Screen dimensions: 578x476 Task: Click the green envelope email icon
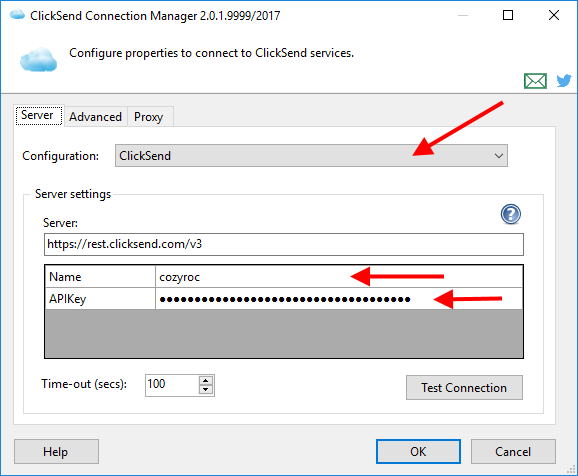tap(535, 81)
